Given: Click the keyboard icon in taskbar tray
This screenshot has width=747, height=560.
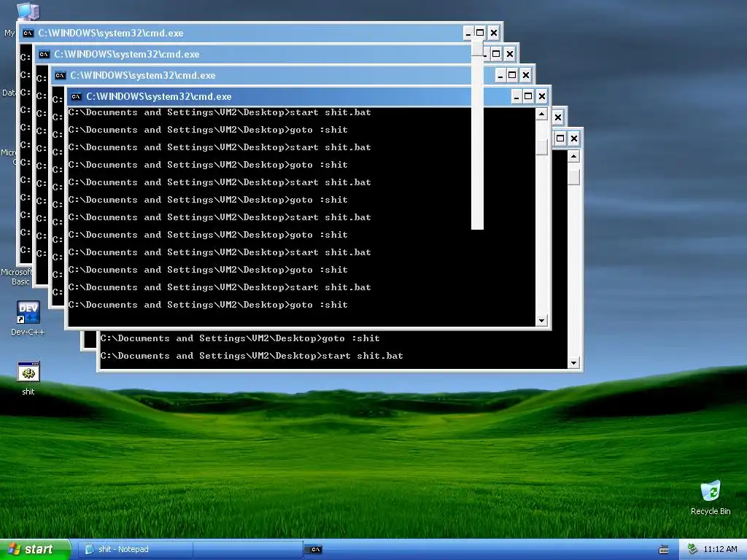Looking at the screenshot, I should click(663, 550).
